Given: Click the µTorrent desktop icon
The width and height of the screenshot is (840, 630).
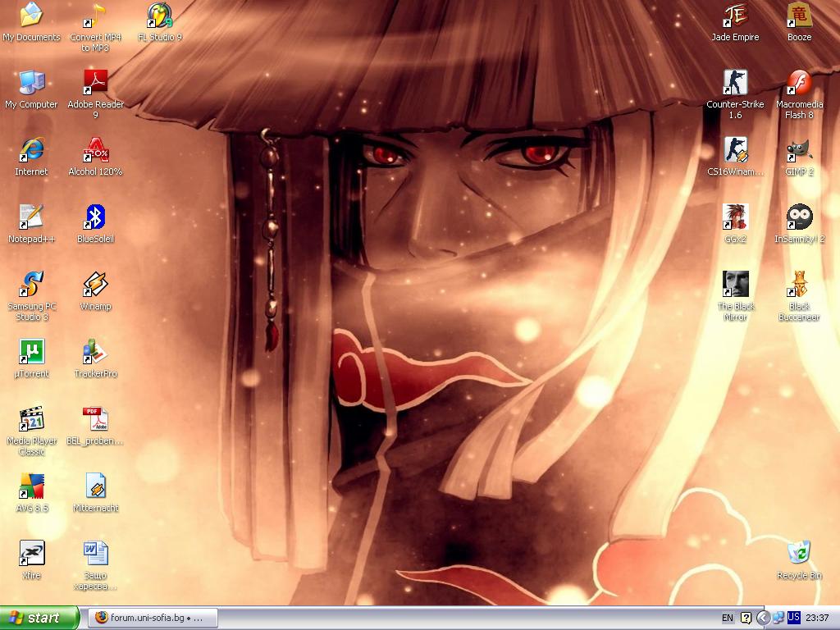Looking at the screenshot, I should (x=32, y=352).
